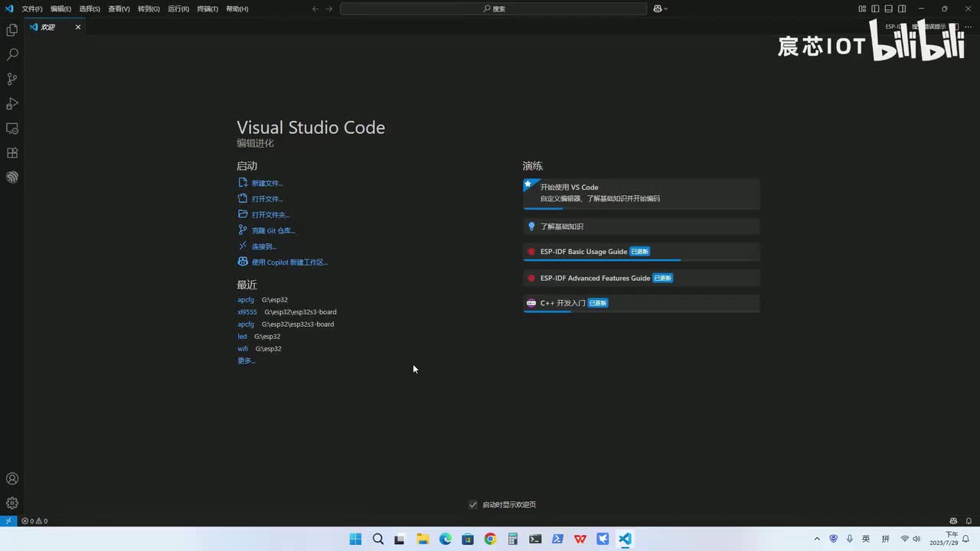
Task: Open the Accounts icon
Action: point(12,479)
